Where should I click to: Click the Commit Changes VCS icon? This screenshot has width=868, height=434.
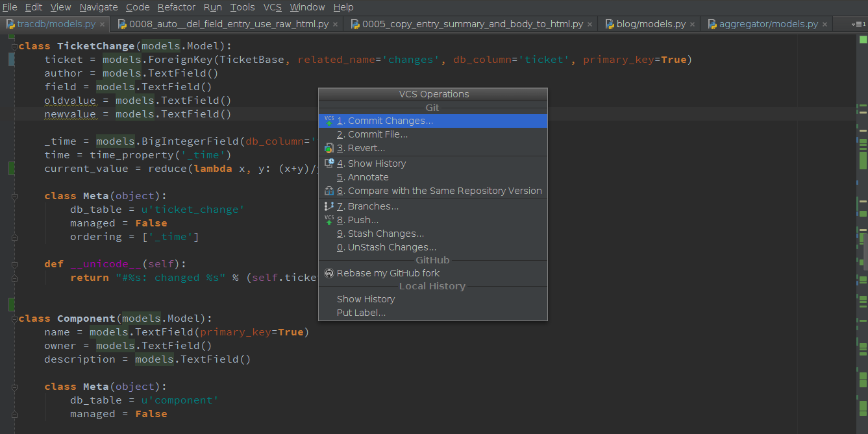pos(329,121)
